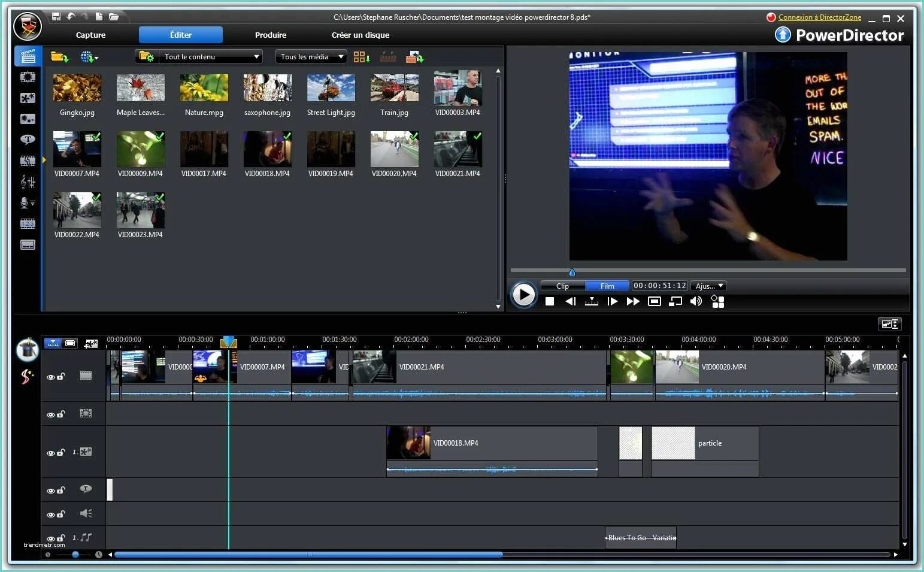
Task: Open the Subtitle Room icon
Action: [x=28, y=245]
